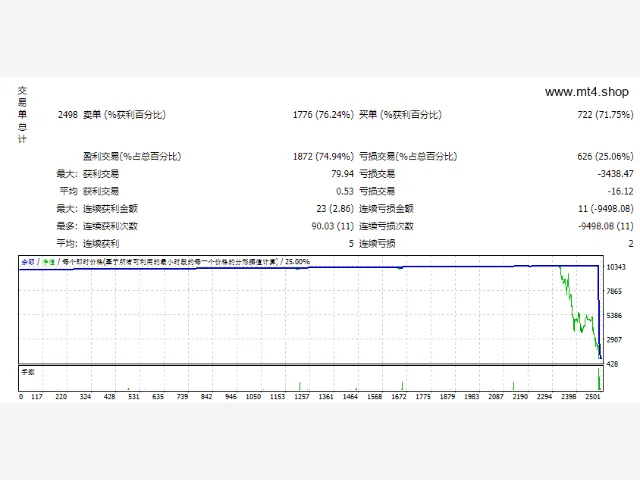
Task: Select the largest profit trade value 79.94
Action: coord(342,174)
